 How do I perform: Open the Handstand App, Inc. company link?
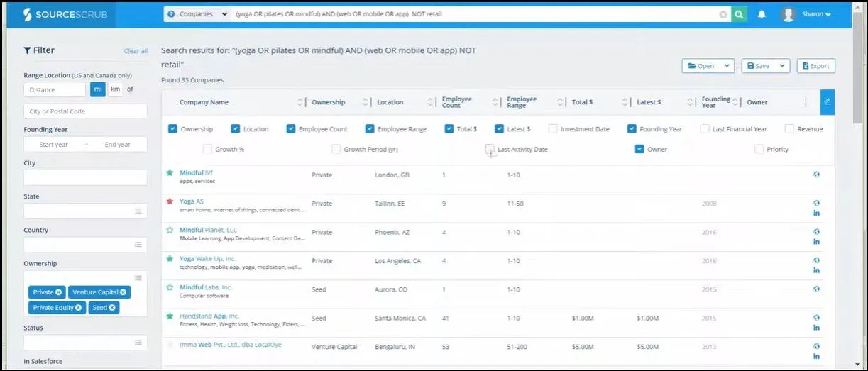click(209, 316)
